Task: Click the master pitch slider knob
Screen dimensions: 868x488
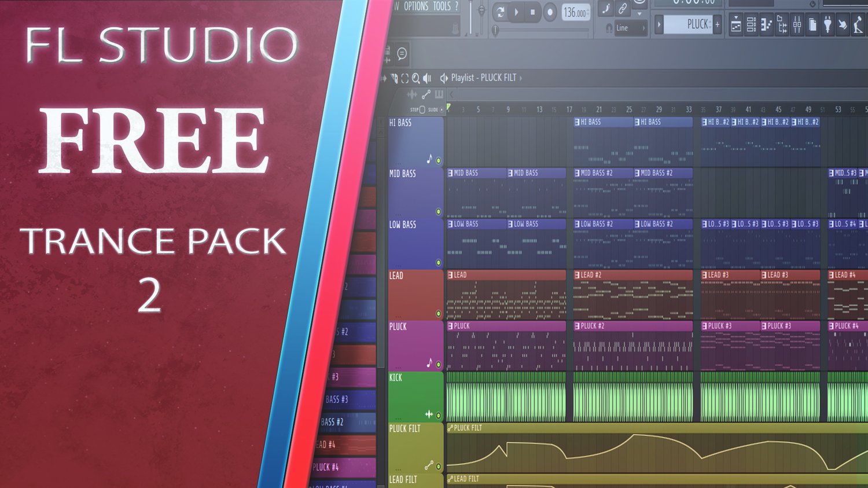Action: [x=481, y=10]
